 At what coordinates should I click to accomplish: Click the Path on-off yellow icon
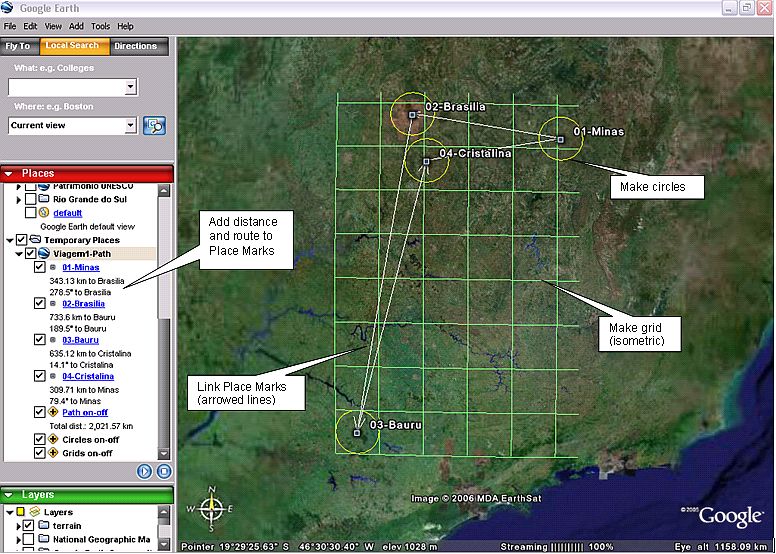[x=53, y=412]
